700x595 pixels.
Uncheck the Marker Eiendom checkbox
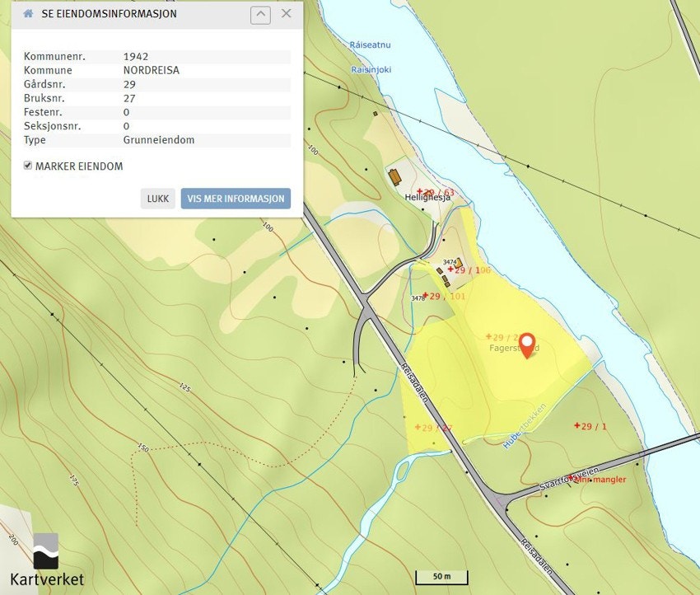[28, 166]
